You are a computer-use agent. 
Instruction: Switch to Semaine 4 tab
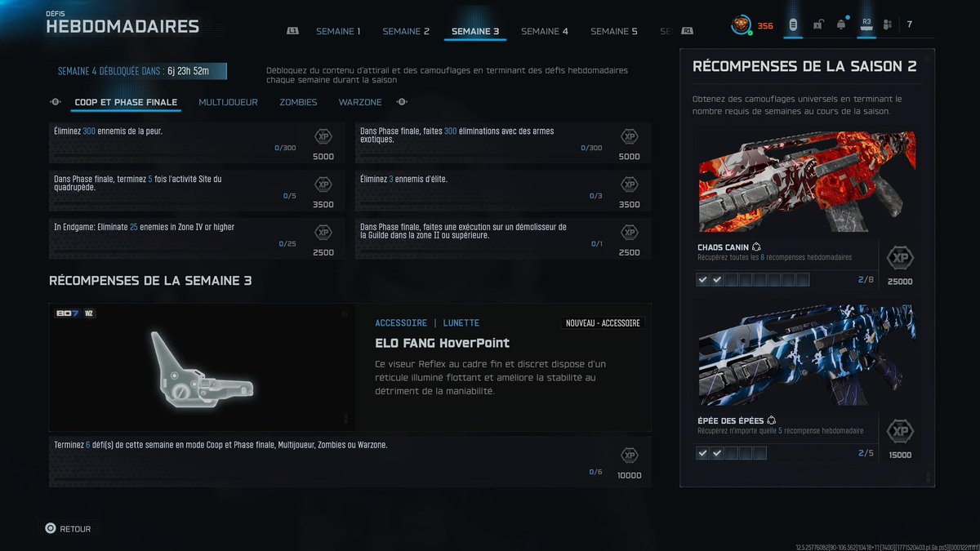coord(545,32)
